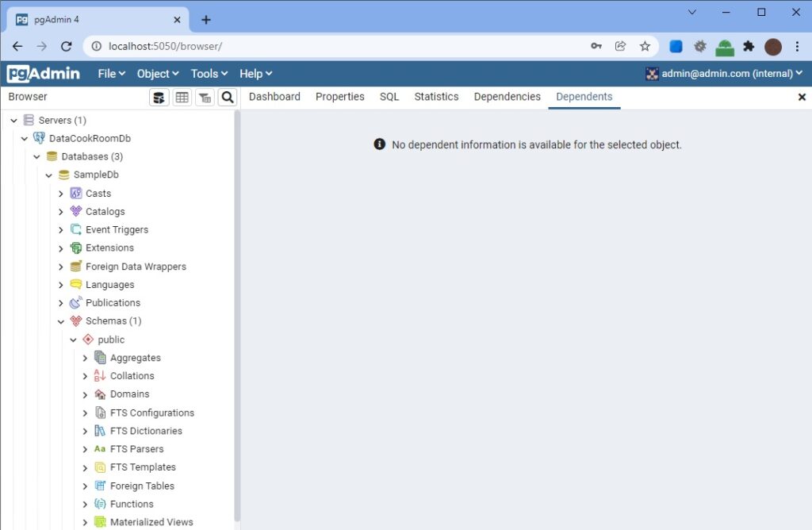Image resolution: width=812 pixels, height=530 pixels.
Task: Expand the Casts node
Action: (x=60, y=194)
